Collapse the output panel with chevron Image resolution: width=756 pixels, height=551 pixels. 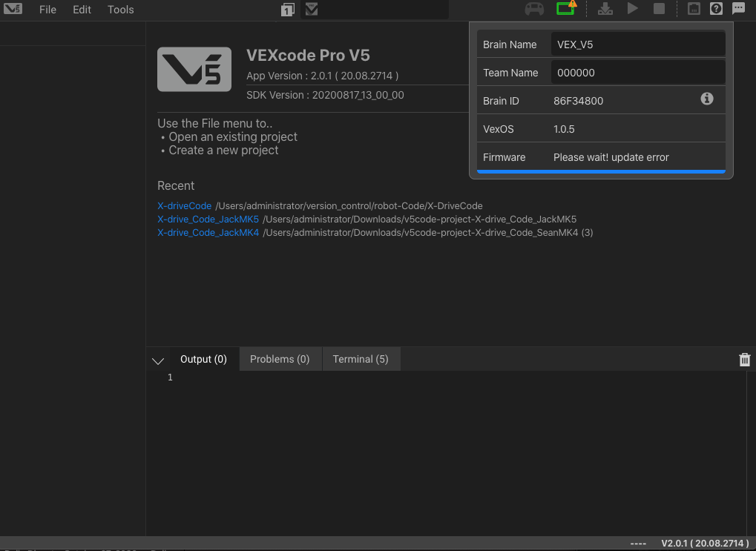pos(158,360)
